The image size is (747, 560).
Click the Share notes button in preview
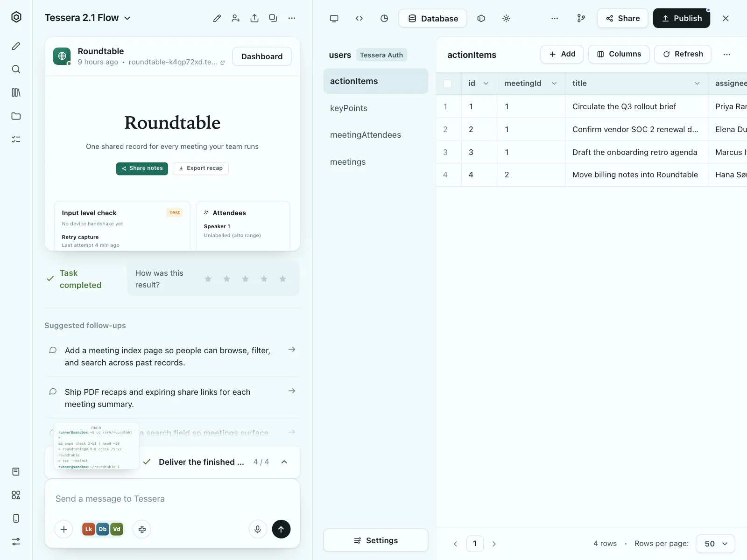pyautogui.click(x=142, y=168)
